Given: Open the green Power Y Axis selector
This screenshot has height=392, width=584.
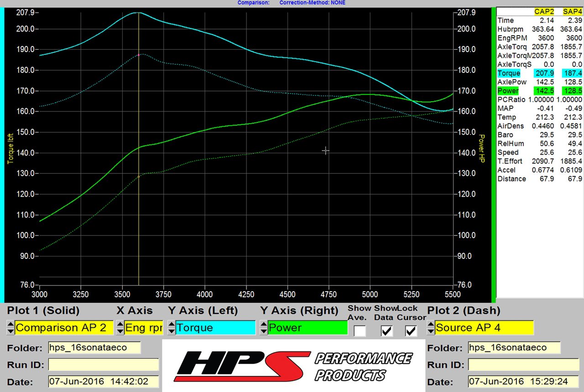Looking at the screenshot, I should click(308, 328).
